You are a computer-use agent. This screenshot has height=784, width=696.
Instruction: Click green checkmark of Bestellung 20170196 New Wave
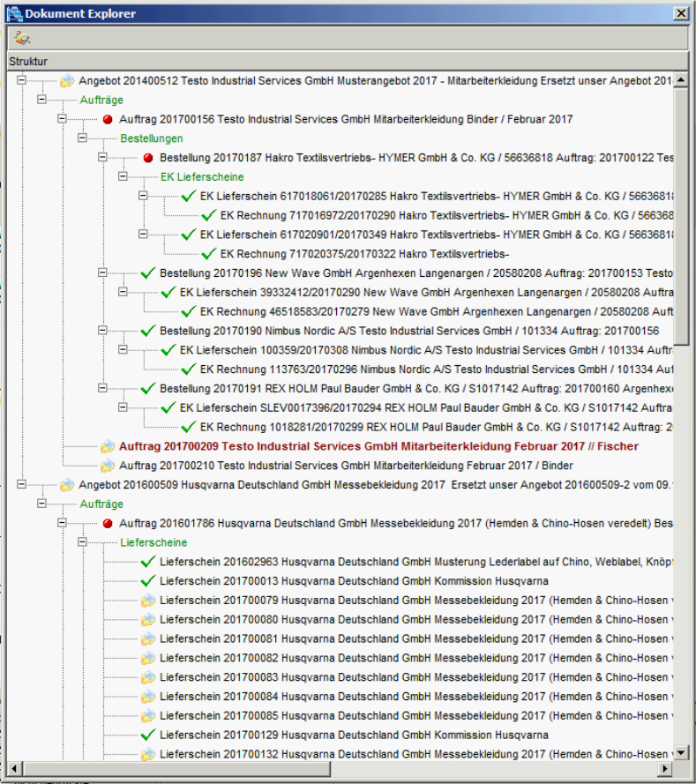pyautogui.click(x=147, y=273)
